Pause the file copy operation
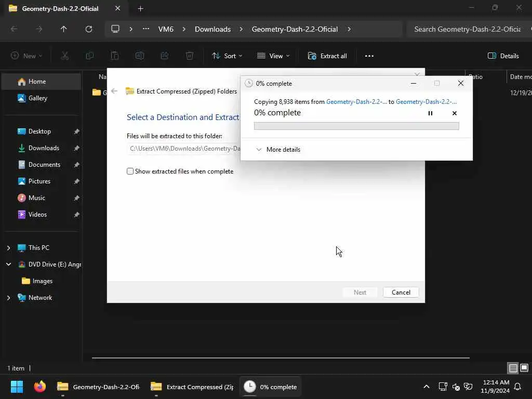Image resolution: width=532 pixels, height=399 pixels. (x=430, y=113)
